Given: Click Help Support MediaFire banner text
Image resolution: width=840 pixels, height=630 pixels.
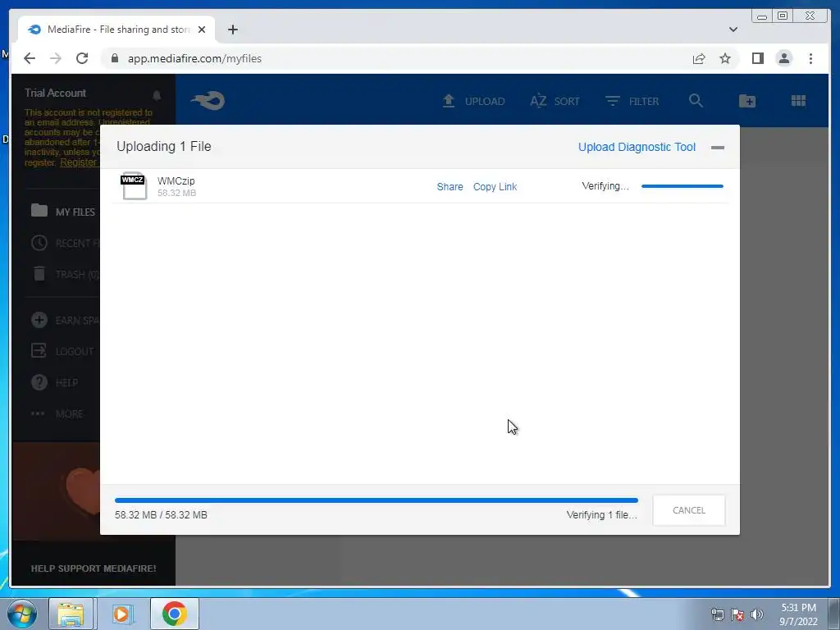Looking at the screenshot, I should click(94, 568).
